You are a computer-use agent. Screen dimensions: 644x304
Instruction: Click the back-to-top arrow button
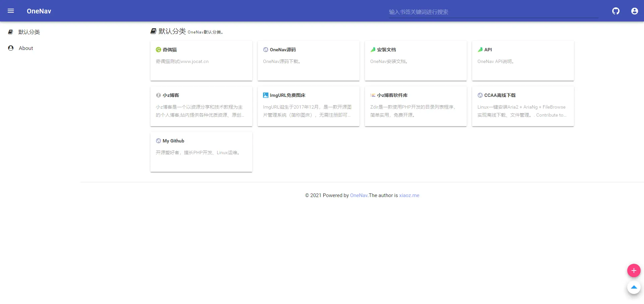point(634,287)
